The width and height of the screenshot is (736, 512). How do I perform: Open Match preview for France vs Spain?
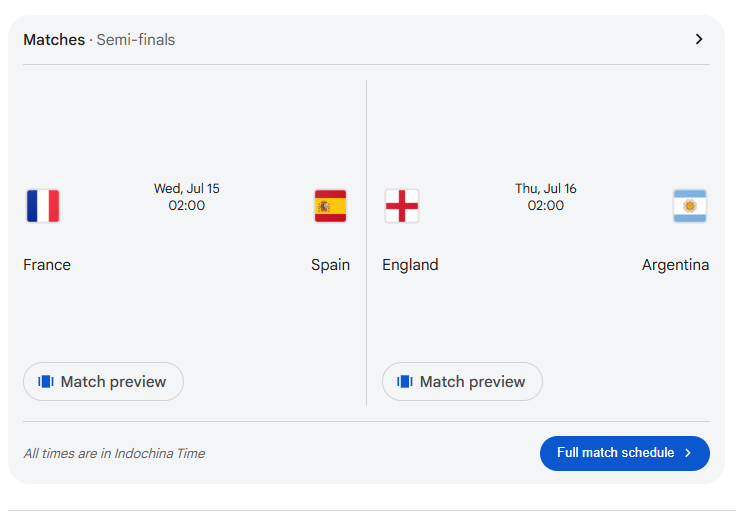[x=103, y=382]
